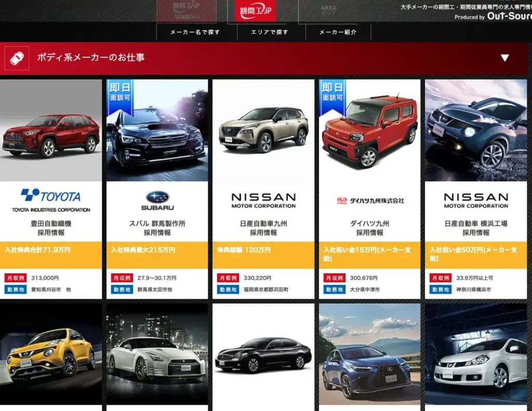The image size is (532, 411).
Task: Collapse the ボディ系メーカーのお仕事 section arrow
Action: (x=505, y=58)
